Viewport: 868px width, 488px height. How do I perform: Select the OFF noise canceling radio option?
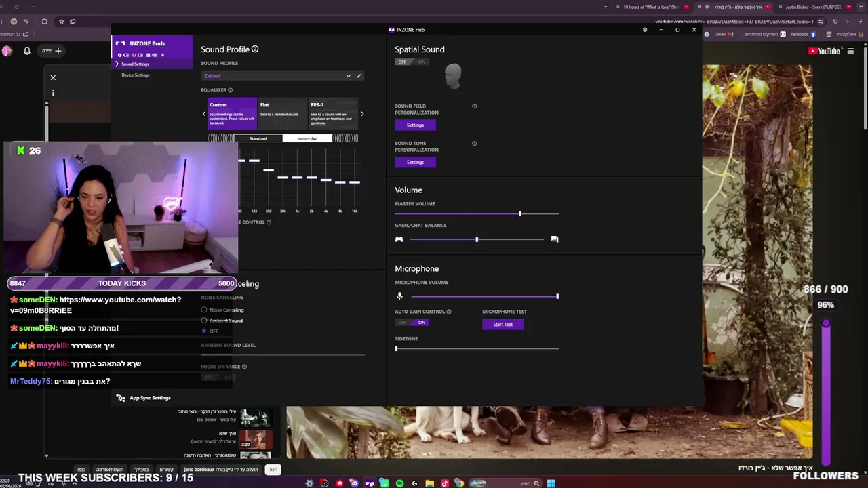point(204,331)
